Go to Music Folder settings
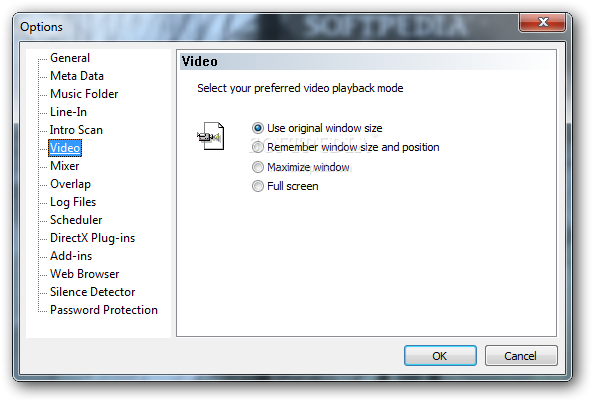This screenshot has height=402, width=593. [84, 94]
